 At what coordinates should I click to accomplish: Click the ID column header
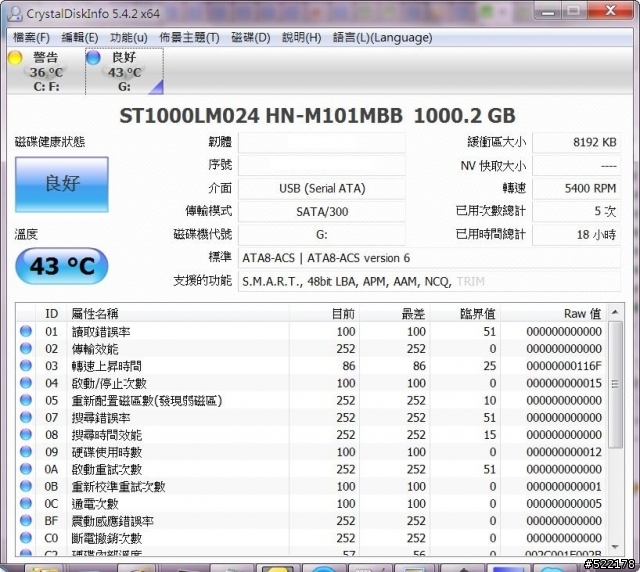point(51,314)
